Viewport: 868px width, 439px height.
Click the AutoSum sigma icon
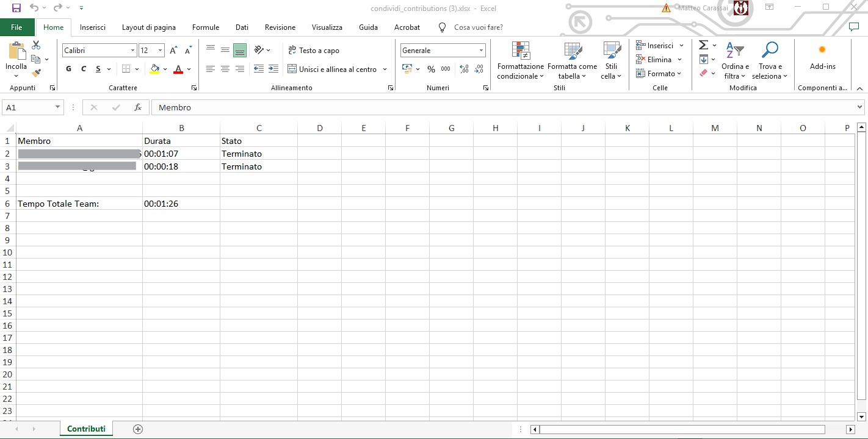(x=703, y=45)
